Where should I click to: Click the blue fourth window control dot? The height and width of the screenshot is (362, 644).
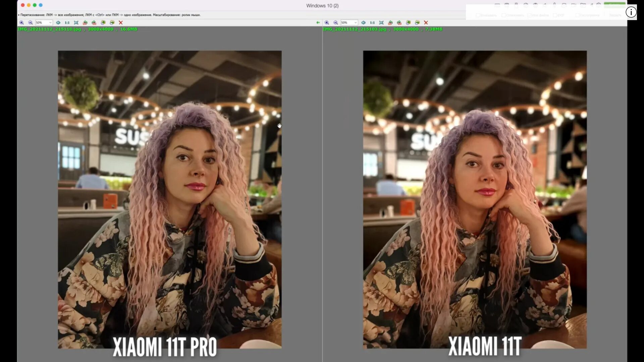click(x=41, y=5)
